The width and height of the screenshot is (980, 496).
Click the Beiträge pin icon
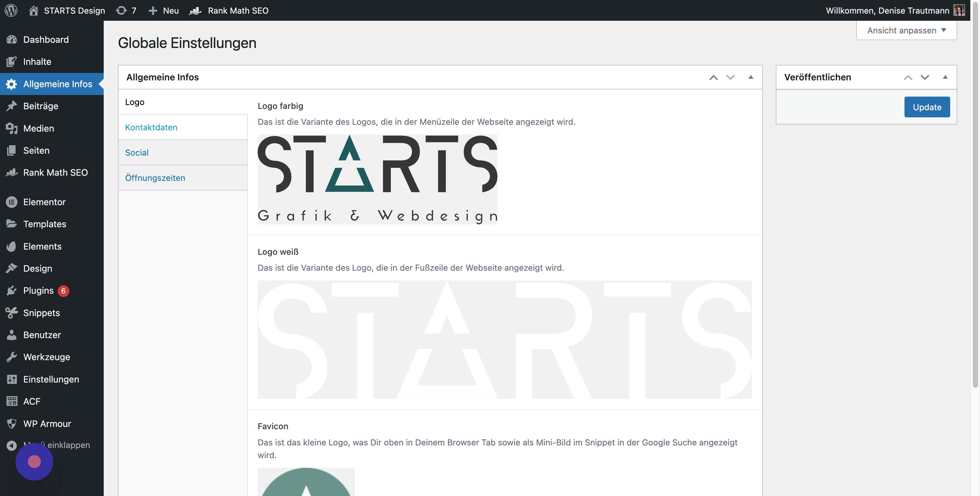pos(12,106)
